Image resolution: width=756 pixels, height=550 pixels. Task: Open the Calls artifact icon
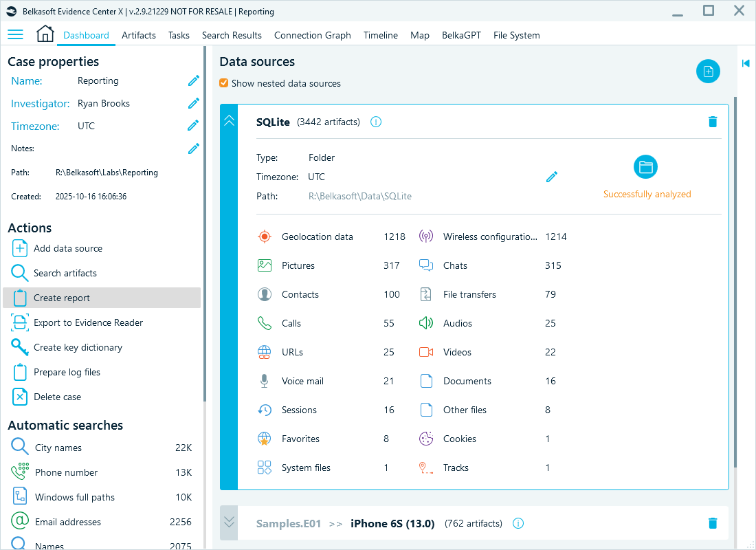pyautogui.click(x=264, y=322)
